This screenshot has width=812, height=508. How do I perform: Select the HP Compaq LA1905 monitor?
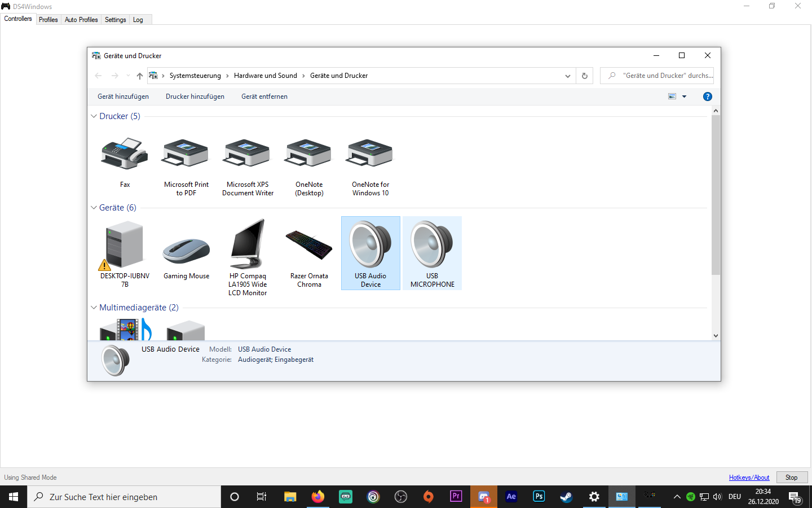(x=248, y=257)
